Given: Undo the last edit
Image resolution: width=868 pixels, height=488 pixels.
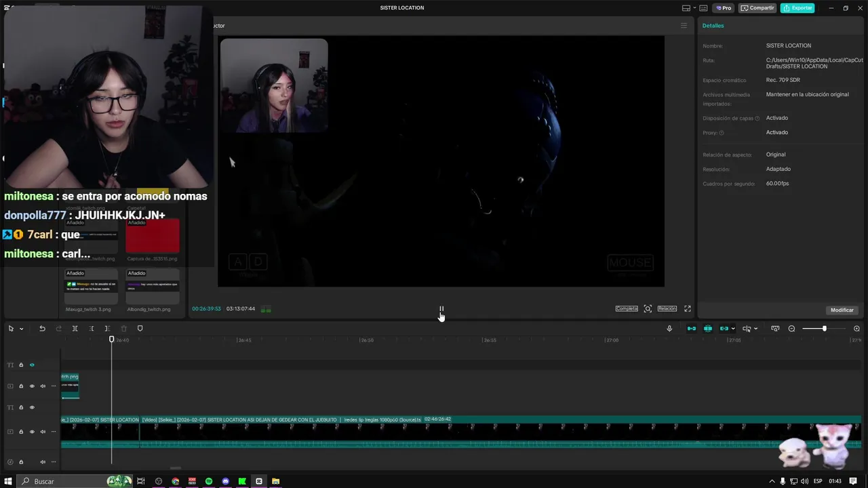Looking at the screenshot, I should (x=42, y=329).
